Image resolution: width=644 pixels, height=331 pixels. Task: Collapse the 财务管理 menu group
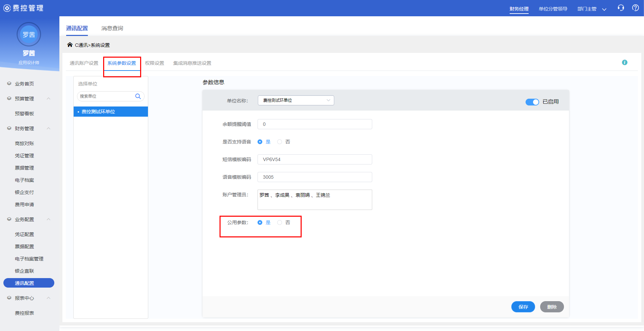point(49,129)
